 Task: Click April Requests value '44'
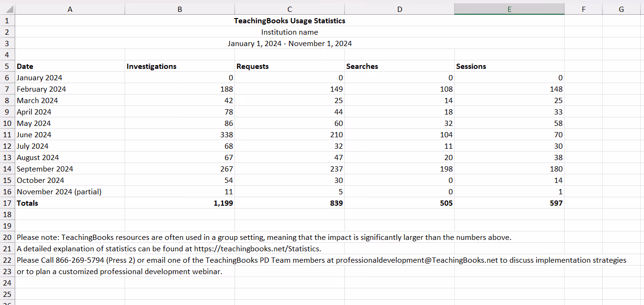[290, 112]
